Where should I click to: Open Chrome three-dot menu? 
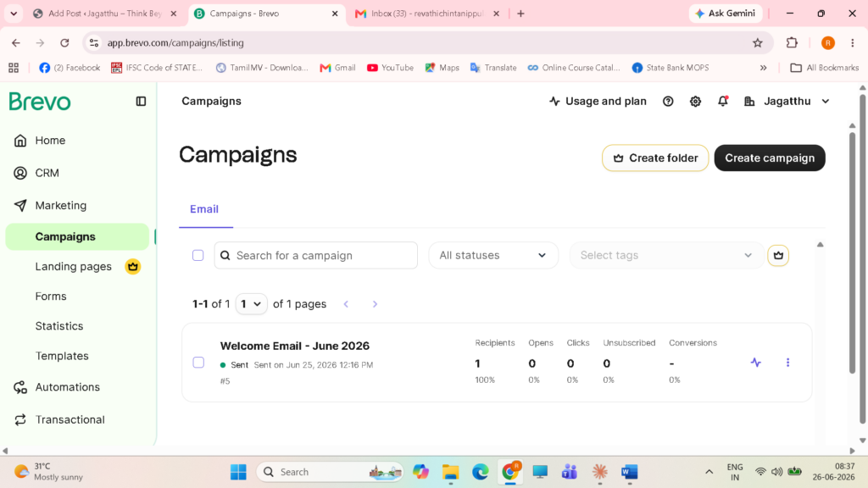(x=853, y=42)
